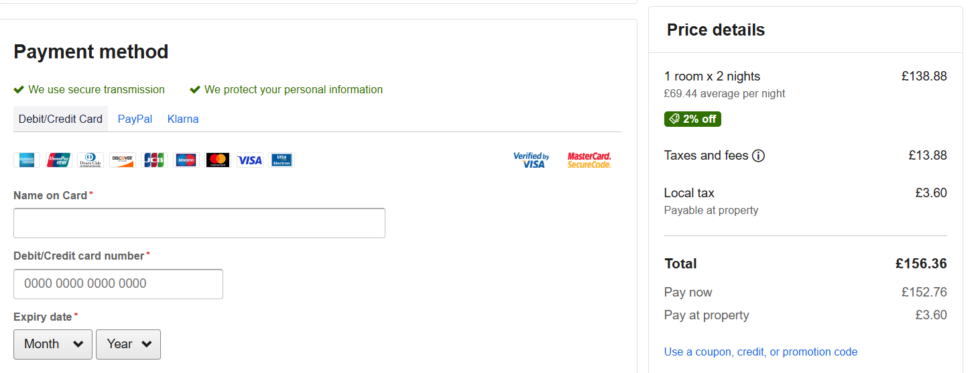The image size is (980, 373).
Task: Click the Discover card icon
Action: click(123, 160)
